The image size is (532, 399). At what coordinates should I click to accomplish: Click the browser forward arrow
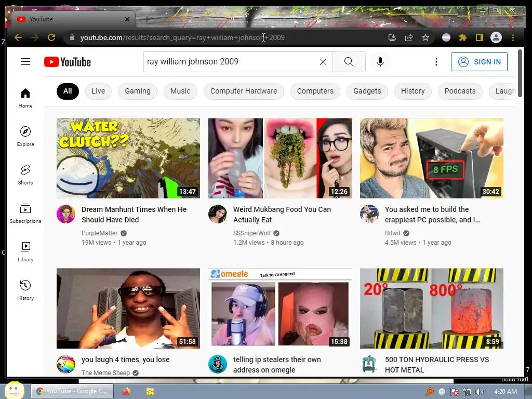click(35, 37)
